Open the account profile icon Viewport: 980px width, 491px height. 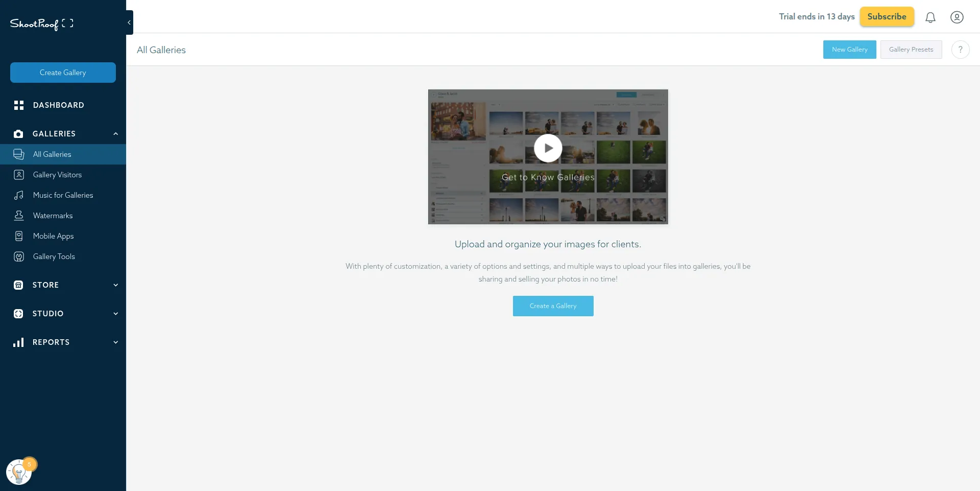coord(957,17)
